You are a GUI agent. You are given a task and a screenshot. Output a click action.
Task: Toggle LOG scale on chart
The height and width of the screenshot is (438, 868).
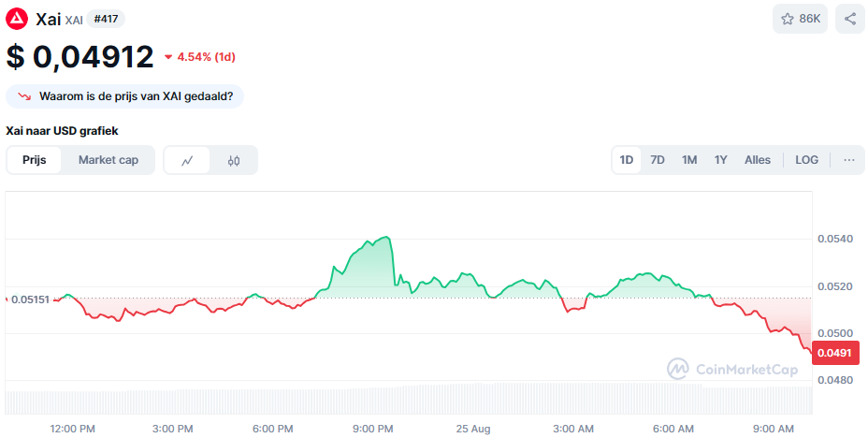pyautogui.click(x=806, y=160)
